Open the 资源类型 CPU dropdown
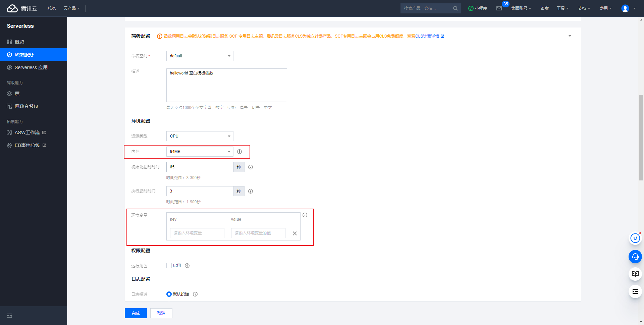 [200, 136]
